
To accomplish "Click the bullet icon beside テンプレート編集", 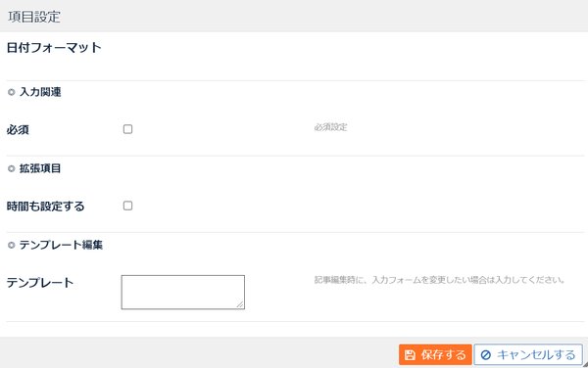I will (x=11, y=246).
